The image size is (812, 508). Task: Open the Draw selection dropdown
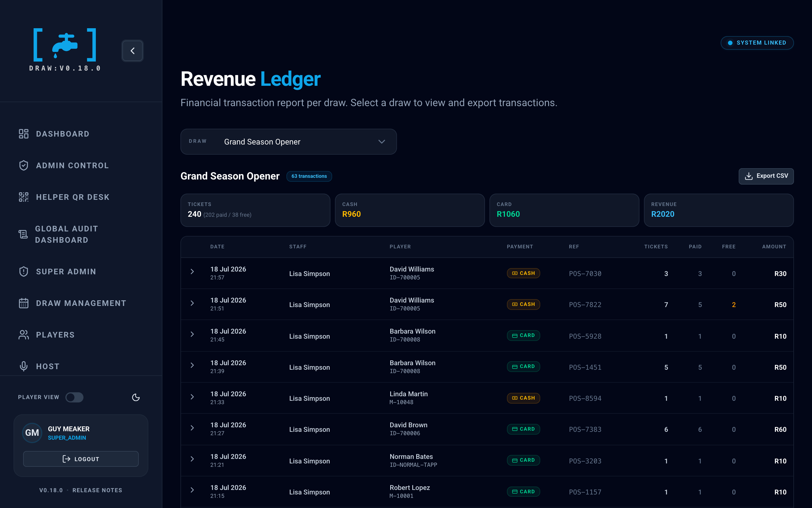point(288,142)
